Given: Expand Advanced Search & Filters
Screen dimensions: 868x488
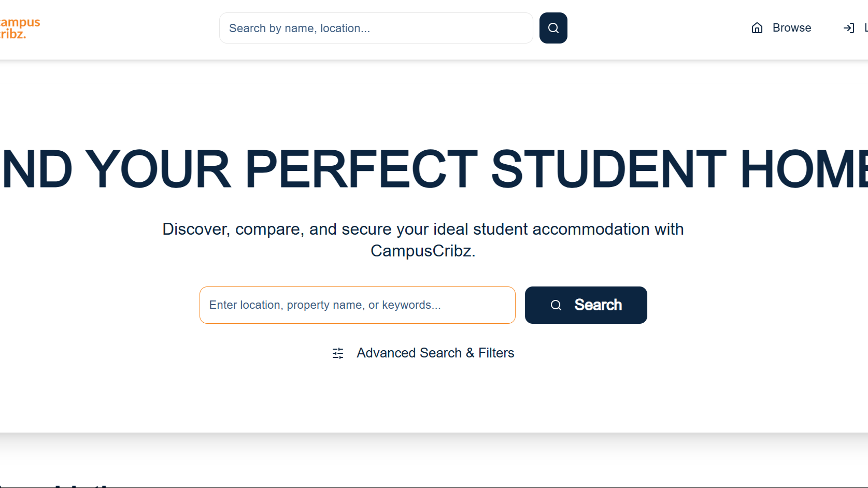Looking at the screenshot, I should pyautogui.click(x=435, y=353).
